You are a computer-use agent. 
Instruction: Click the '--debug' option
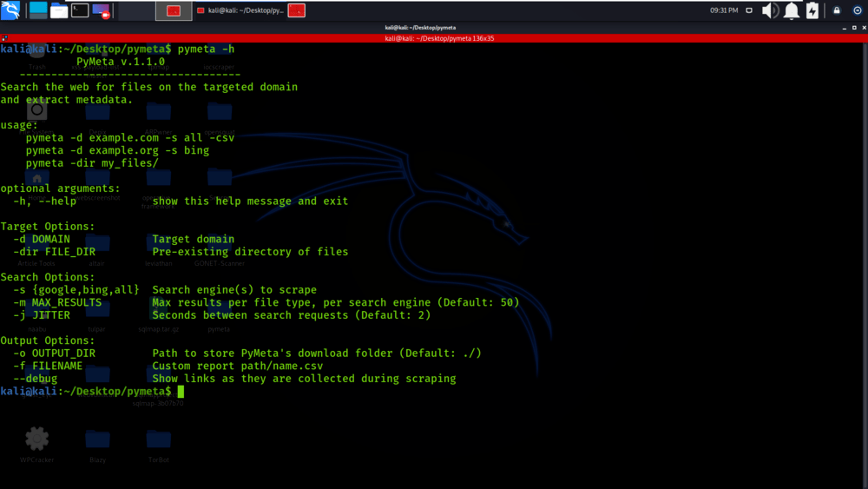click(36, 379)
